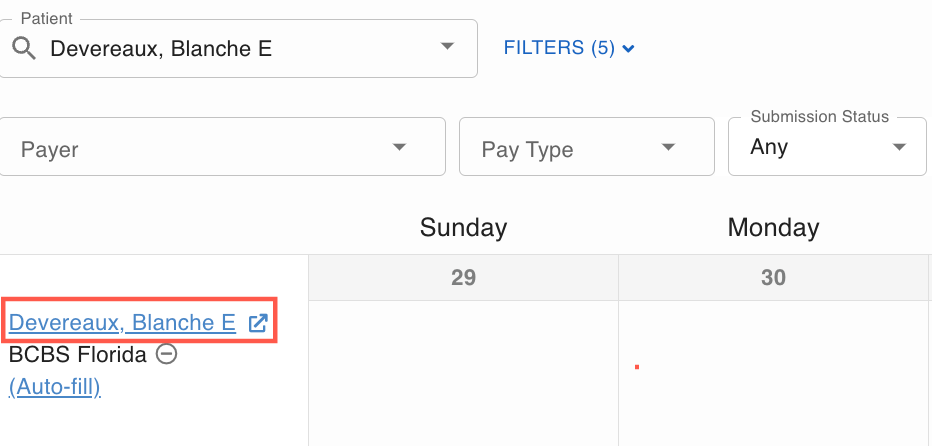
Task: Click the Pay Type field arrow
Action: click(x=669, y=147)
